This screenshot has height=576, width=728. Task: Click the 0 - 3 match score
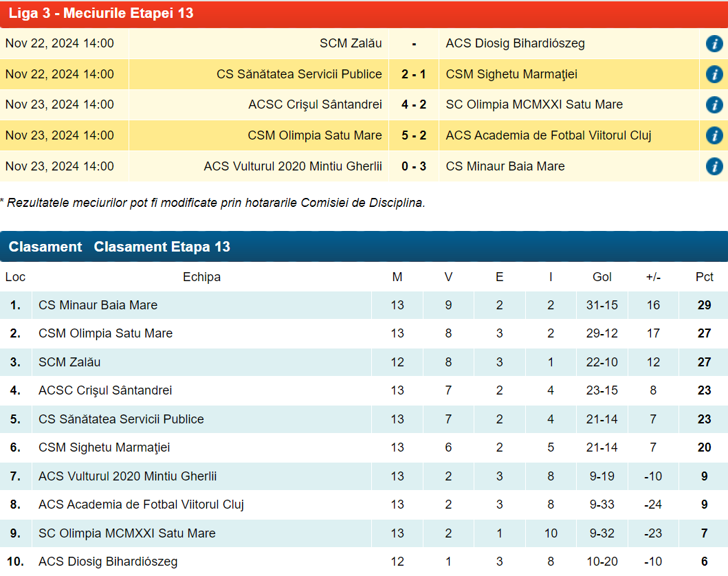tap(414, 166)
